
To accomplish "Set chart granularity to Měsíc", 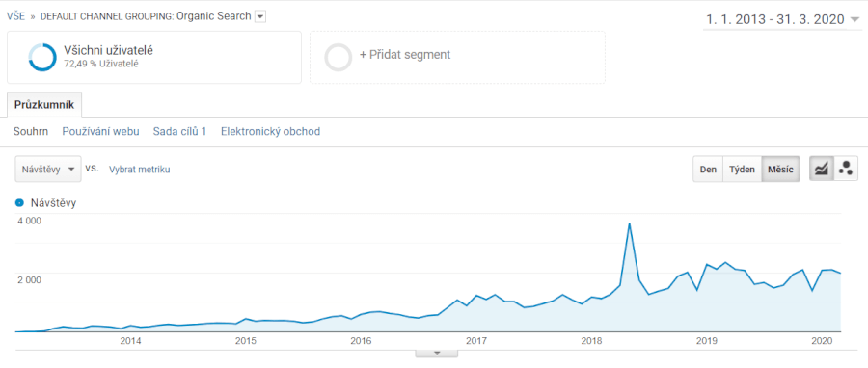I will tap(780, 170).
